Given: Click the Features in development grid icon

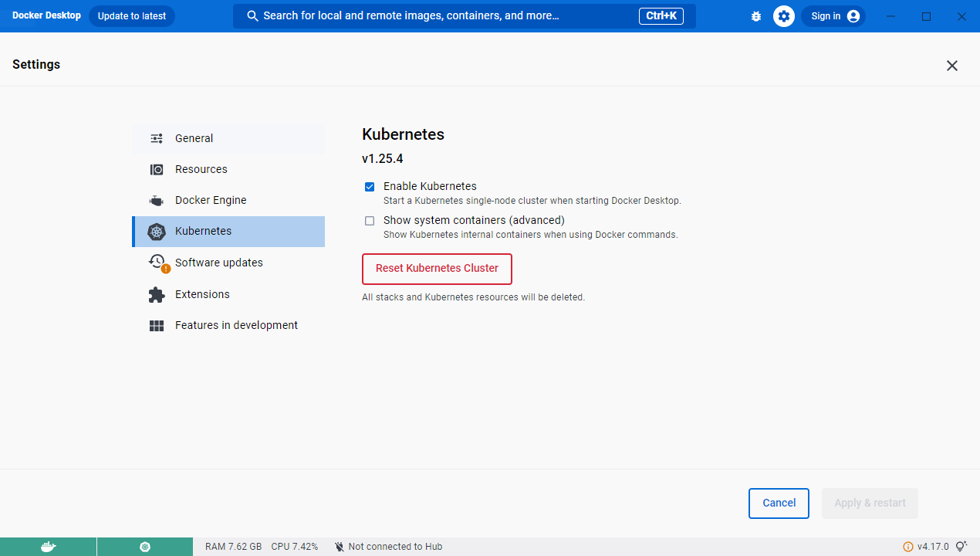Looking at the screenshot, I should pos(157,326).
